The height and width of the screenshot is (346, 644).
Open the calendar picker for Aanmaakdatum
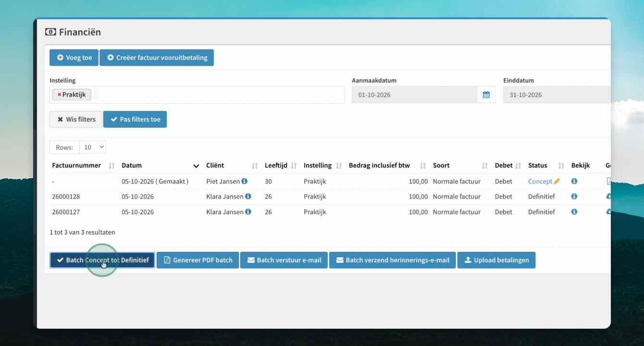click(486, 95)
